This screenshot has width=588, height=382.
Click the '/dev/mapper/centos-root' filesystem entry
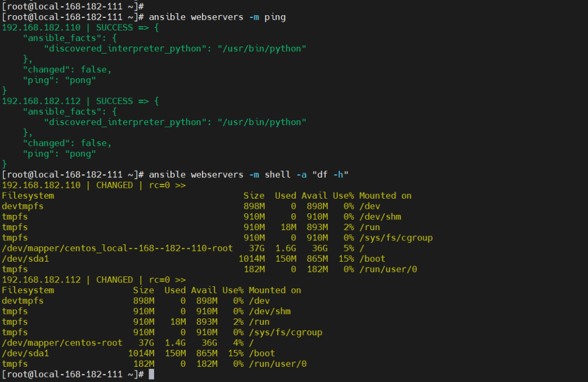(62, 343)
